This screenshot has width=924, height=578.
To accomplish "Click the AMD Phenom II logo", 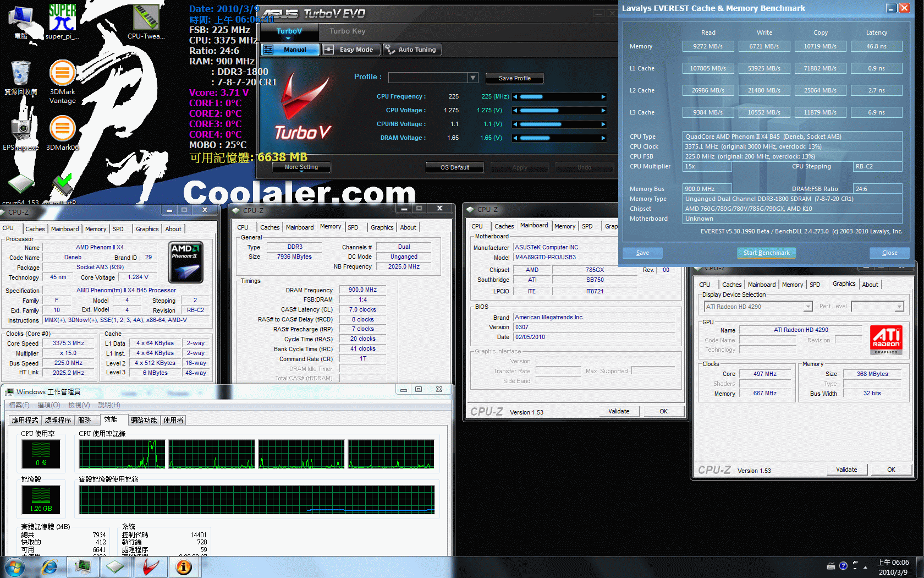I will [186, 262].
